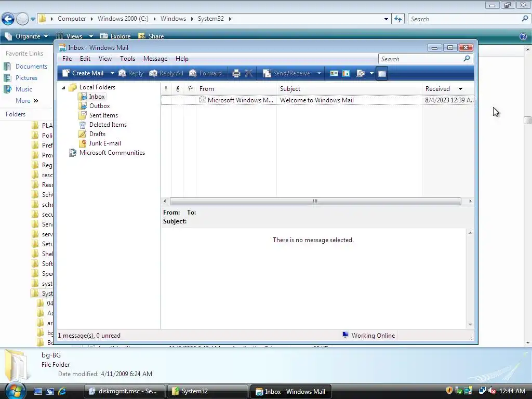This screenshot has width=532, height=399.
Task: Select the Sent Items folder
Action: click(103, 115)
